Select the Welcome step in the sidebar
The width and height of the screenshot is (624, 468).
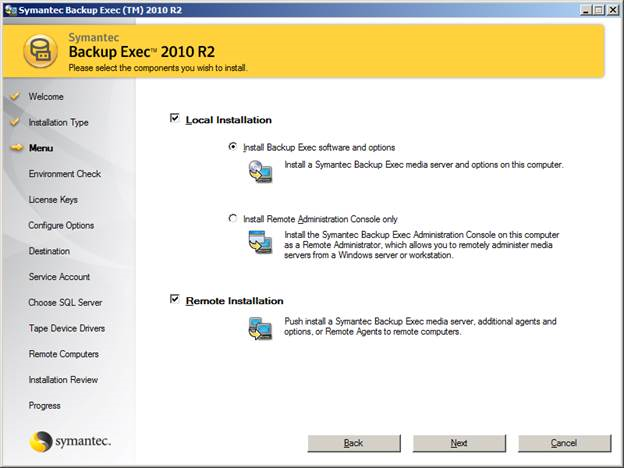point(46,97)
